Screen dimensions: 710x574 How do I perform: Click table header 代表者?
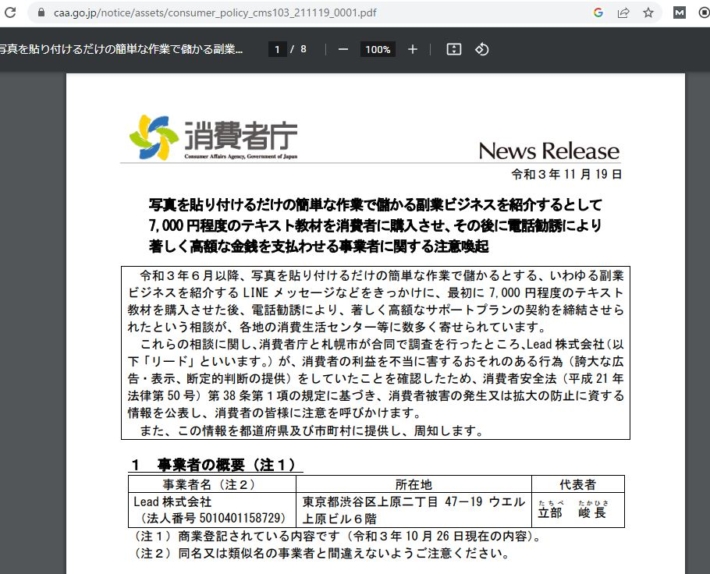(578, 485)
